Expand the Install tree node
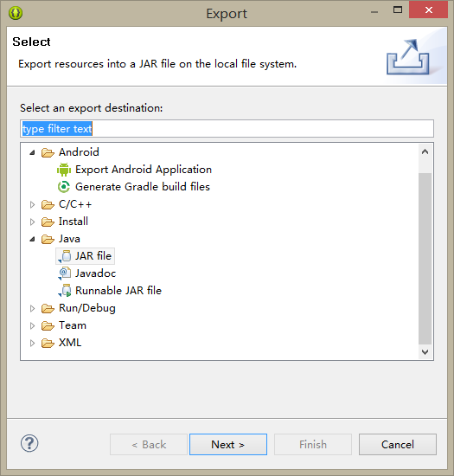Screen dimensions: 454x476 tap(32, 222)
